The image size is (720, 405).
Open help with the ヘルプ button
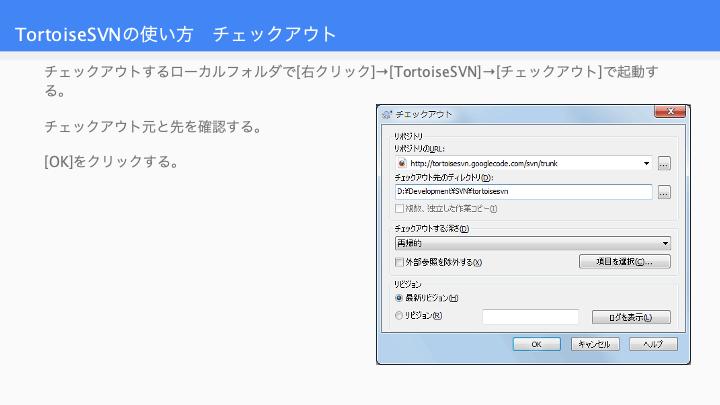tap(653, 344)
